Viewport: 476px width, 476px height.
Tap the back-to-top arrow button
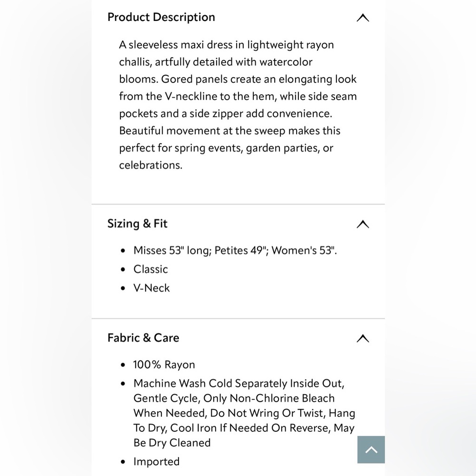tap(371, 450)
